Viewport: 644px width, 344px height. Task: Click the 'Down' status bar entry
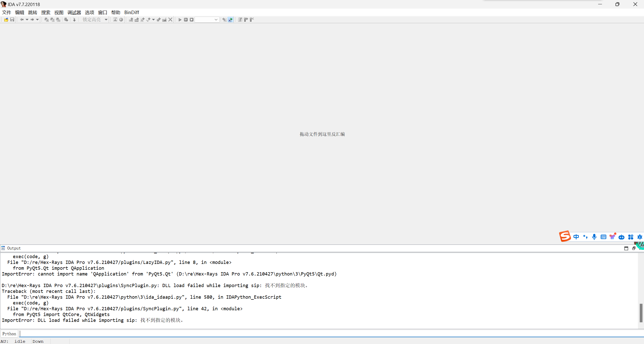pos(38,341)
